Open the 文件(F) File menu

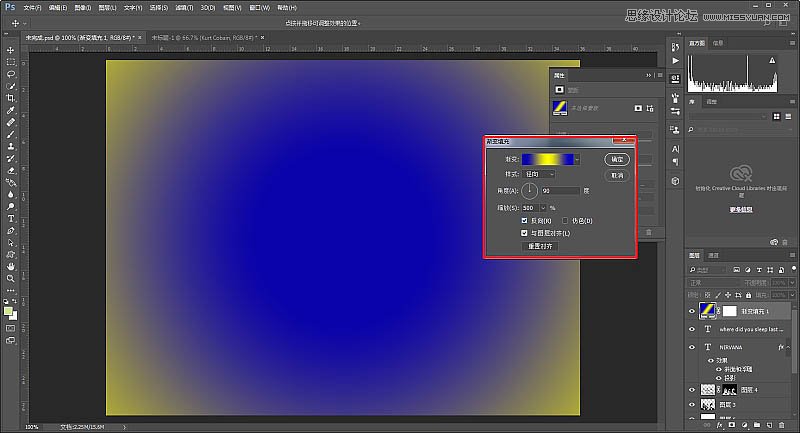(x=32, y=8)
